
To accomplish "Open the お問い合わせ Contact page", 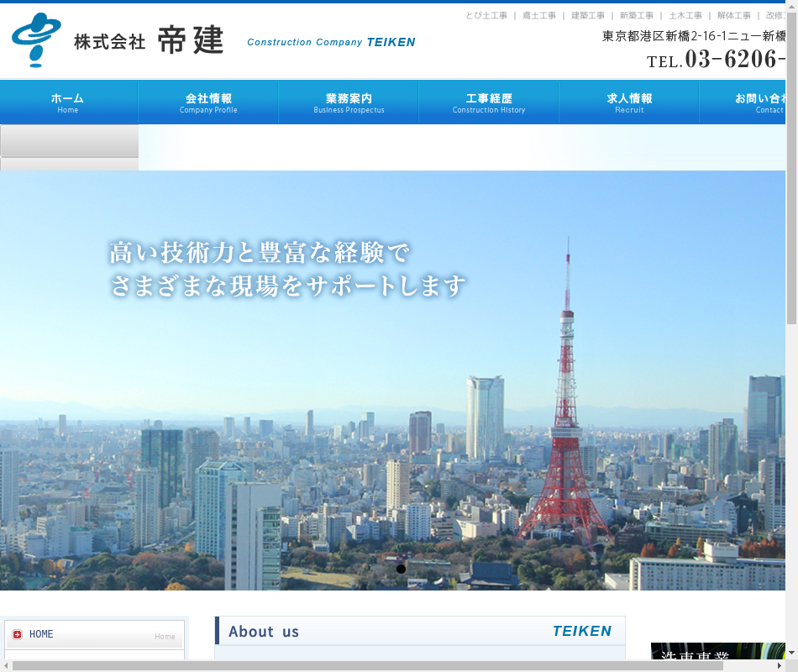I will [x=748, y=102].
